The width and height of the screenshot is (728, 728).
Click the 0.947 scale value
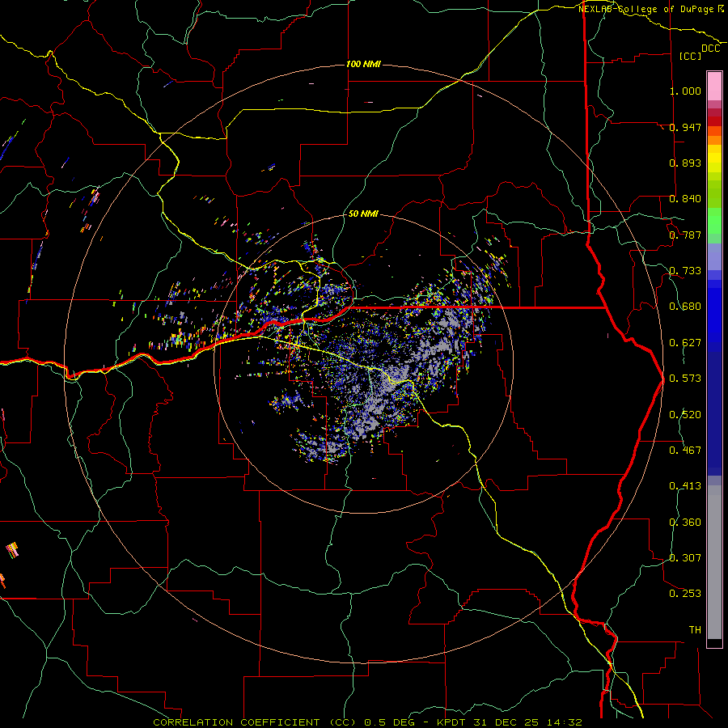pyautogui.click(x=685, y=127)
